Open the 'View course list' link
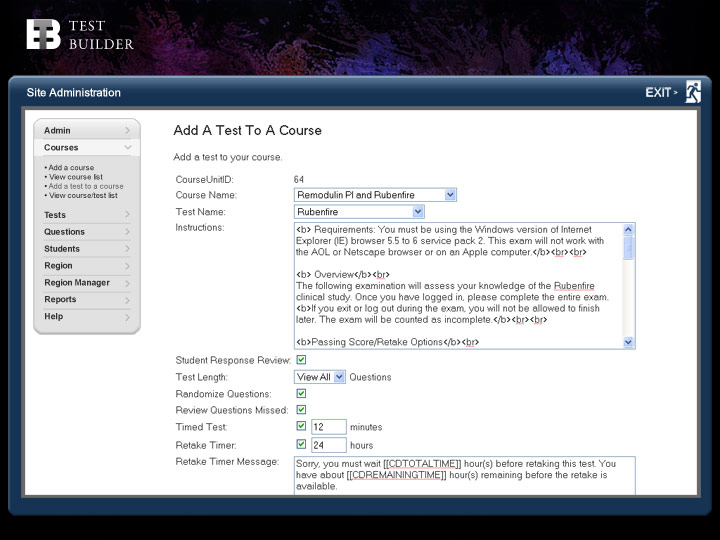720x540 pixels. pyautogui.click(x=75, y=177)
